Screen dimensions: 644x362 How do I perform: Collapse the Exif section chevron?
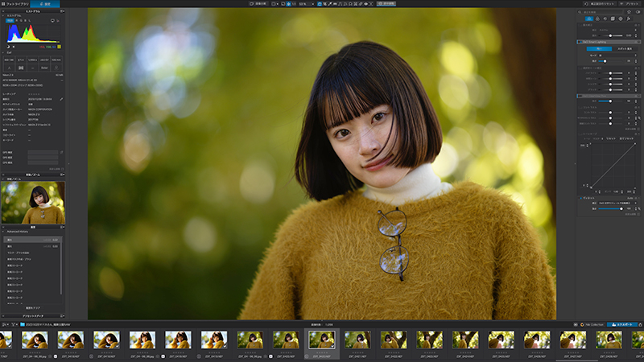(3, 52)
